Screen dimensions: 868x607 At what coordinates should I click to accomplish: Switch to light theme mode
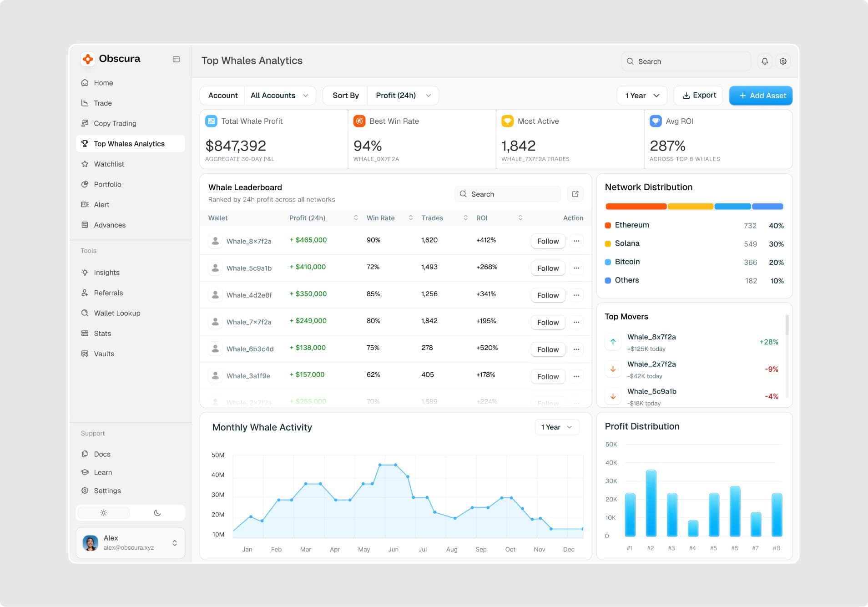[x=104, y=513]
